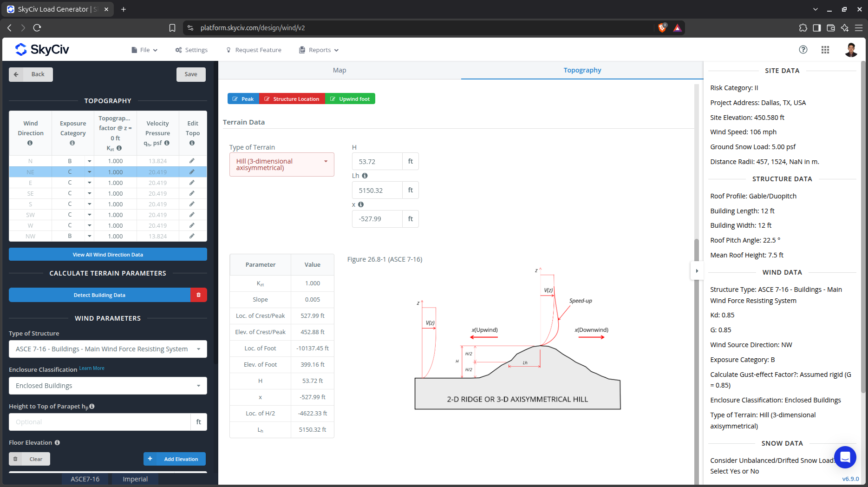Open exposure category dropdown for E row
The height and width of the screenshot is (487, 868).
point(89,183)
